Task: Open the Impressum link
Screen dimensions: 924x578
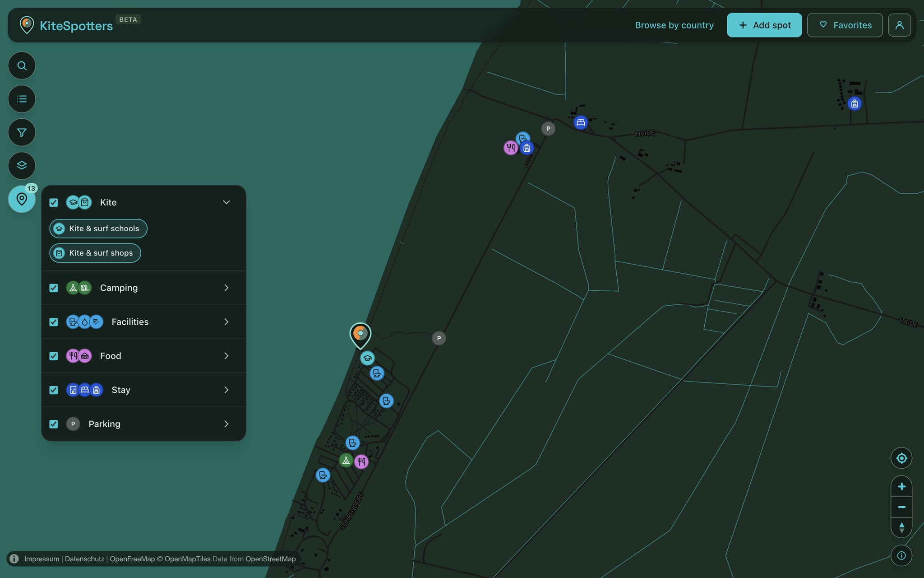Action: (42, 559)
